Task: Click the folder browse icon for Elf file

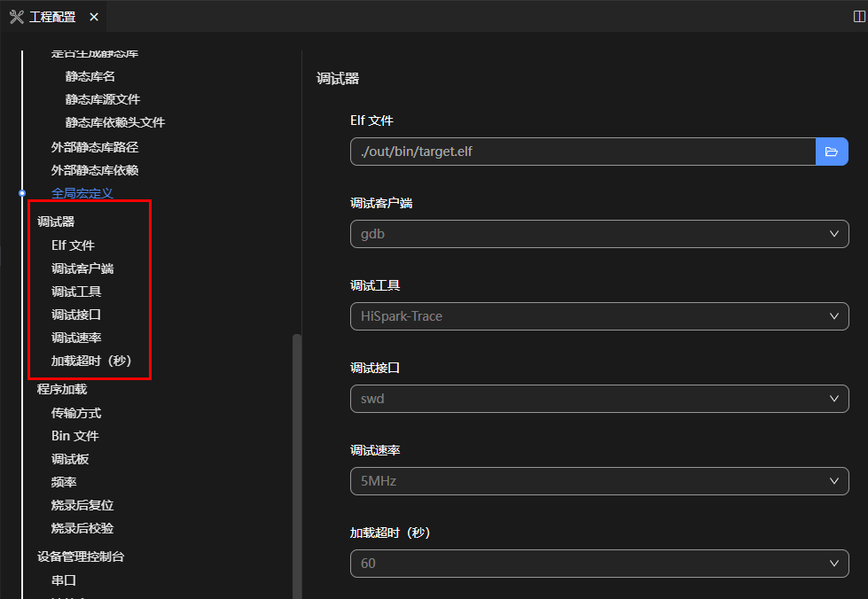Action: point(832,152)
